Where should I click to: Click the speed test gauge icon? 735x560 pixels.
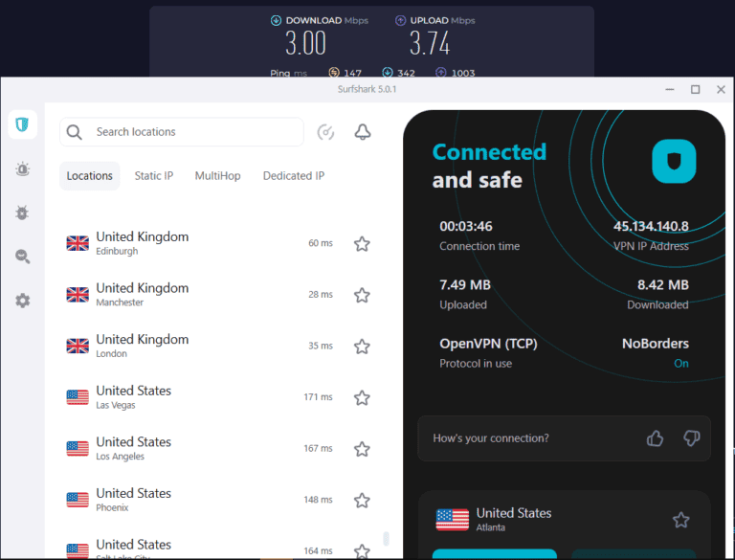[325, 132]
